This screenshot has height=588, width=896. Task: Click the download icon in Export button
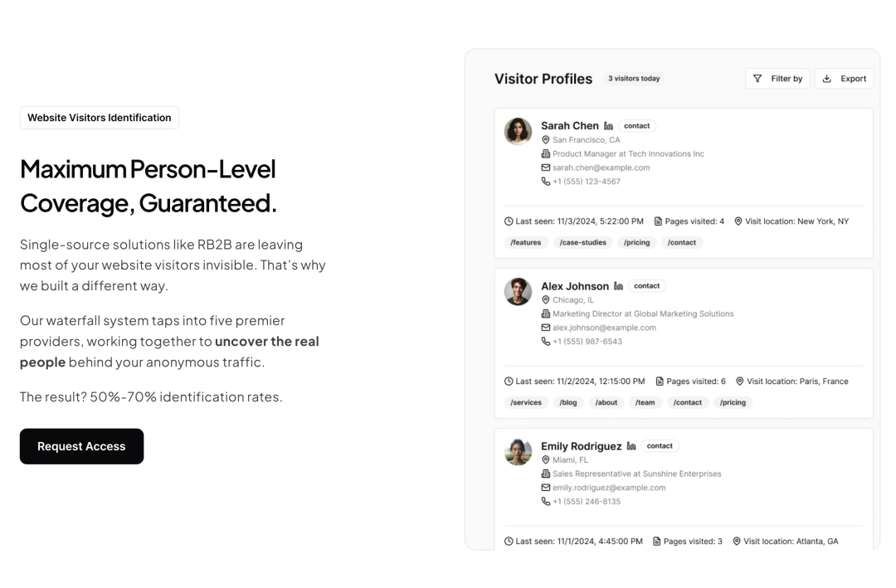827,79
